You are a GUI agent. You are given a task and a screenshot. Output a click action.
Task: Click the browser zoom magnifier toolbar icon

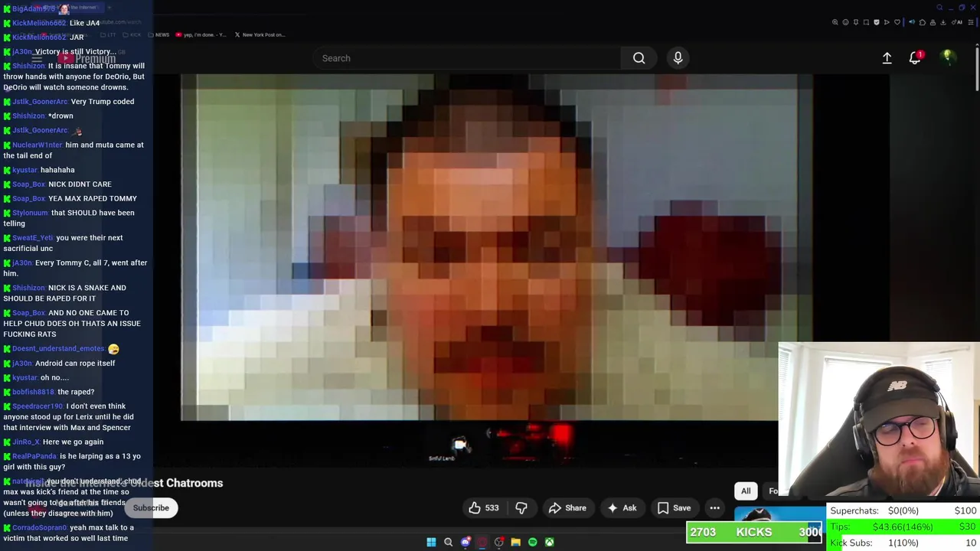[x=835, y=22]
